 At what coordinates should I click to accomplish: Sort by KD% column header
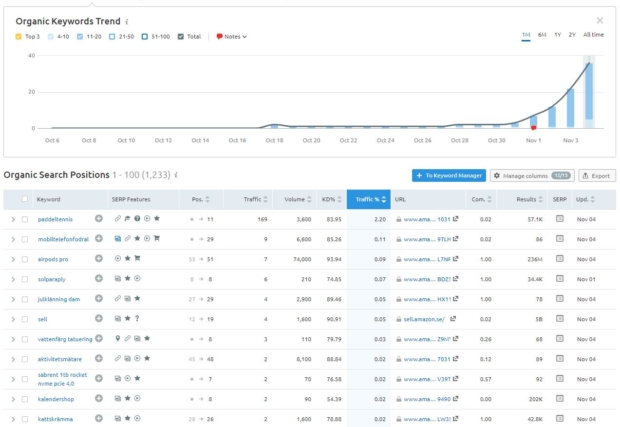click(331, 199)
